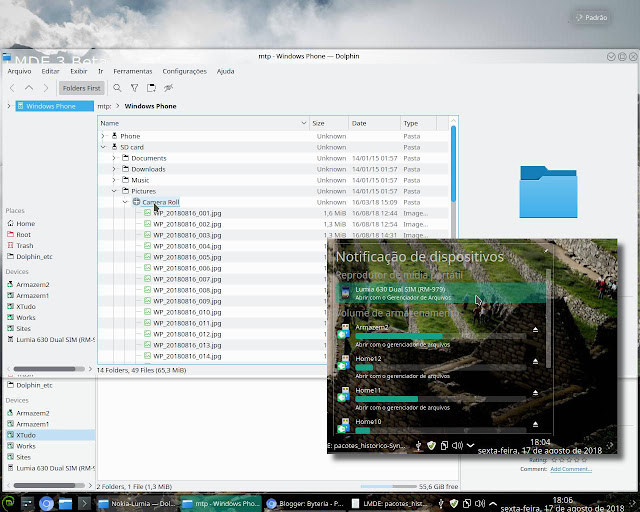Viewport: 640px width, 512px height.
Task: Open the Arquivo menu
Action: coord(19,71)
